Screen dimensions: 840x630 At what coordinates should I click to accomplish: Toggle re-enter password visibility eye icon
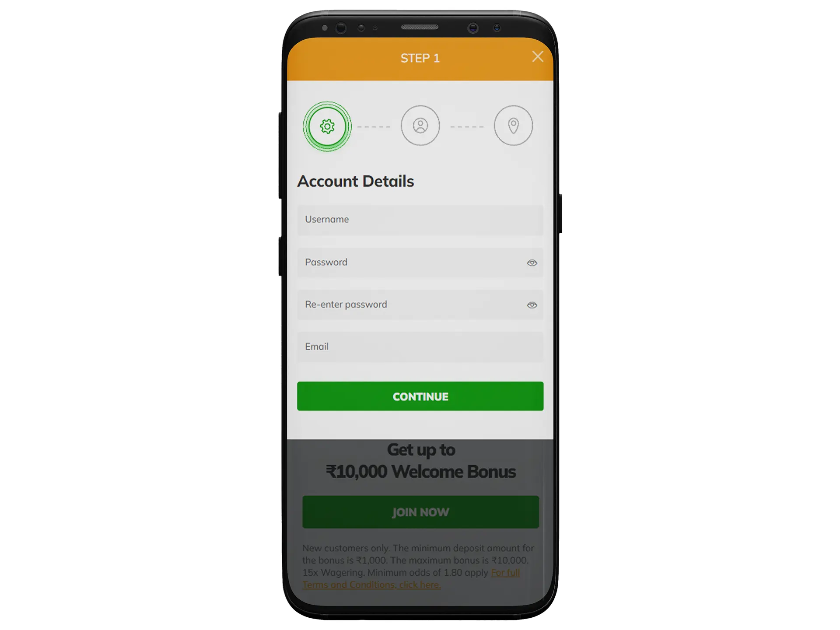(x=532, y=304)
